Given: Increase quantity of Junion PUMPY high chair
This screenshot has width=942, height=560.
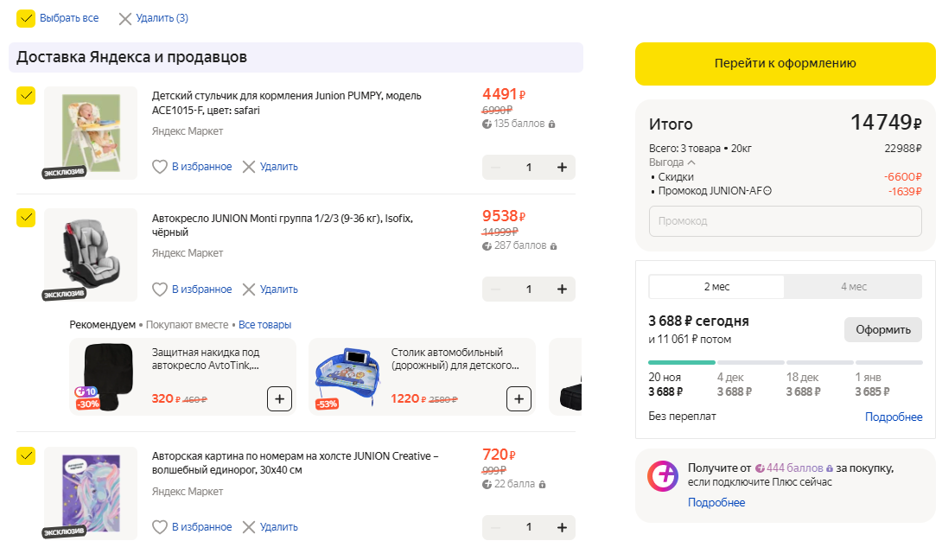Looking at the screenshot, I should [562, 168].
